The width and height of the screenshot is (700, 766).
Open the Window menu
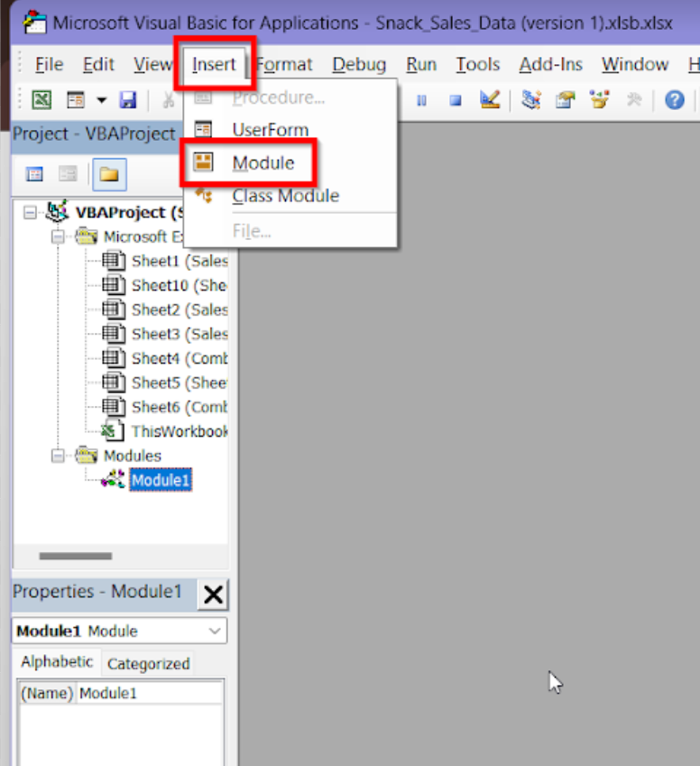coord(635,64)
